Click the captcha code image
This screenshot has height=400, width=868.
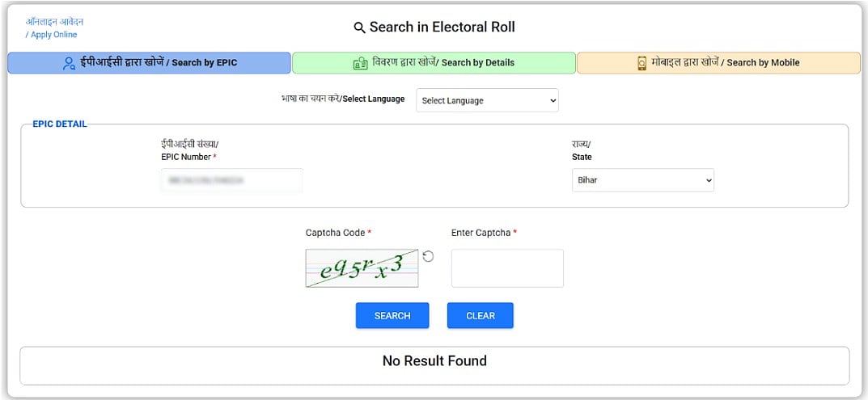(362, 268)
